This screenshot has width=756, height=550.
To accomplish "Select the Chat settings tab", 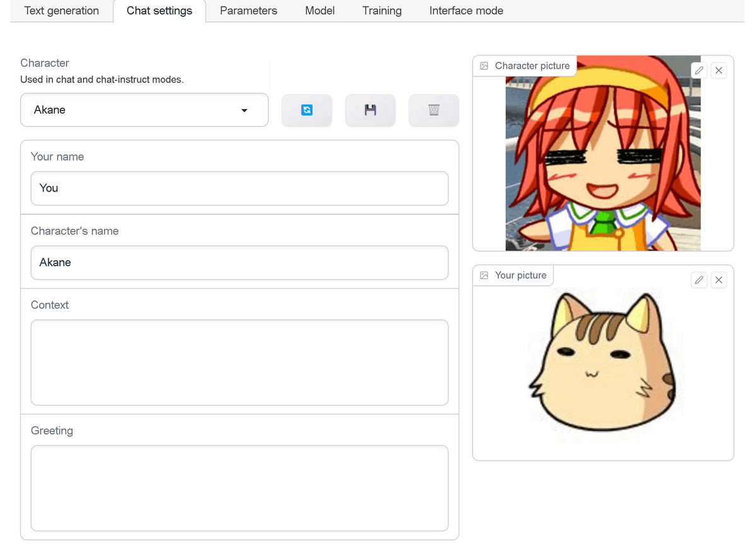I will click(159, 11).
